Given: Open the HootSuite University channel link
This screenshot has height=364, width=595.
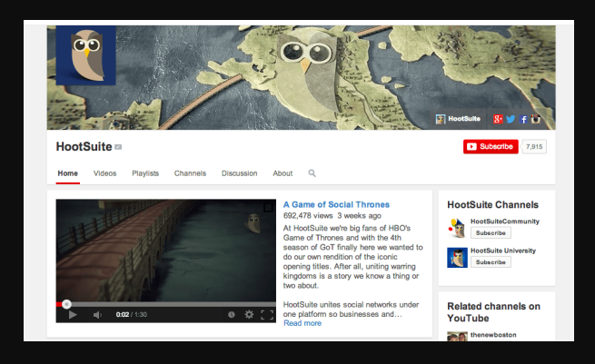Looking at the screenshot, I should point(503,251).
